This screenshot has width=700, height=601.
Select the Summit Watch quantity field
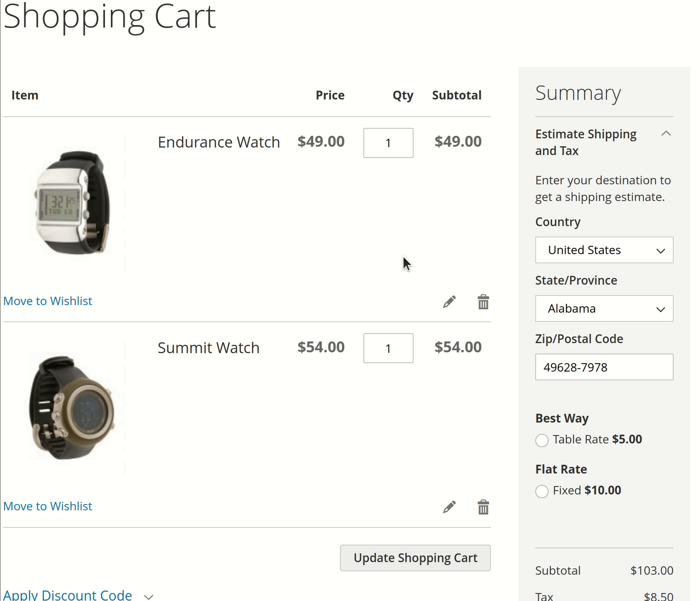click(388, 348)
